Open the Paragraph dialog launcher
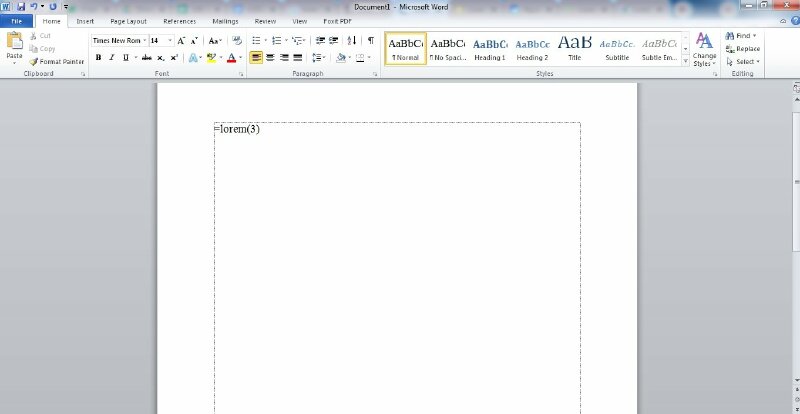 pyautogui.click(x=375, y=75)
